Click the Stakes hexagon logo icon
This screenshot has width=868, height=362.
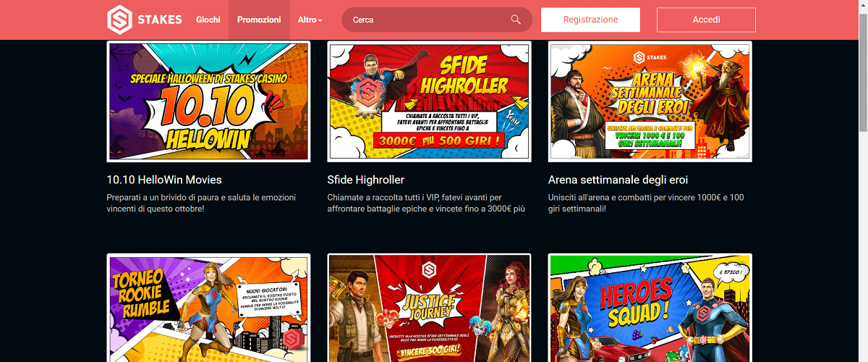click(119, 20)
